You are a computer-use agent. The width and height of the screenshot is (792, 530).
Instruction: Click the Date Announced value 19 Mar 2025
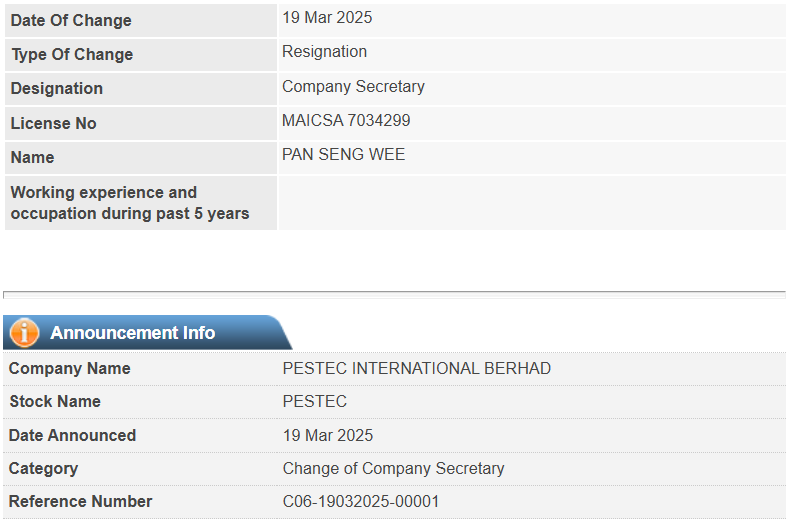(x=328, y=435)
